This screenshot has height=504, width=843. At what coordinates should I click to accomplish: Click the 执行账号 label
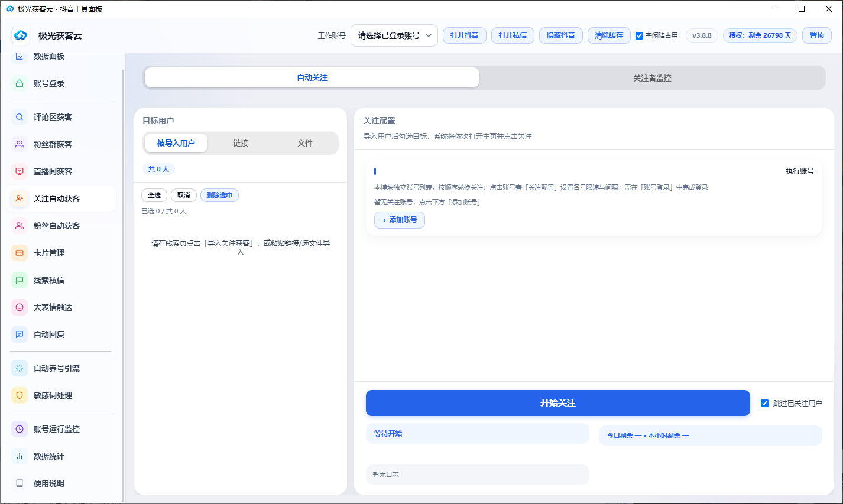pyautogui.click(x=800, y=171)
